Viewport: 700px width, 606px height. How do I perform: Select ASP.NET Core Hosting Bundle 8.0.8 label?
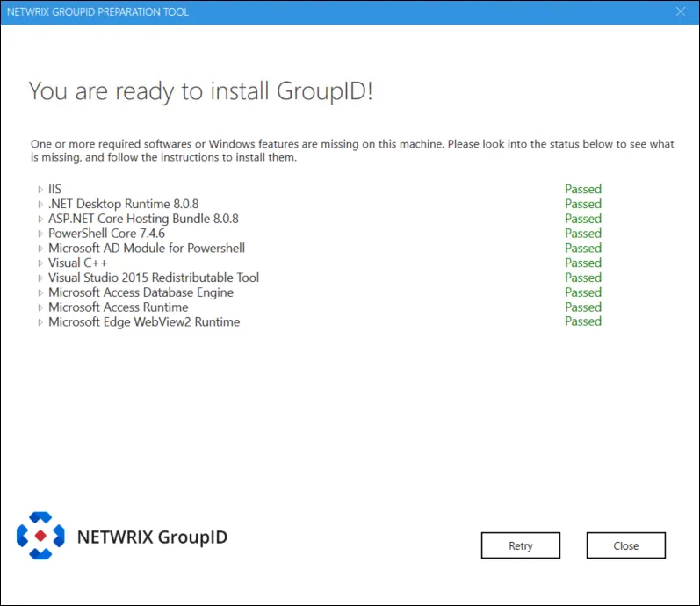point(143,219)
